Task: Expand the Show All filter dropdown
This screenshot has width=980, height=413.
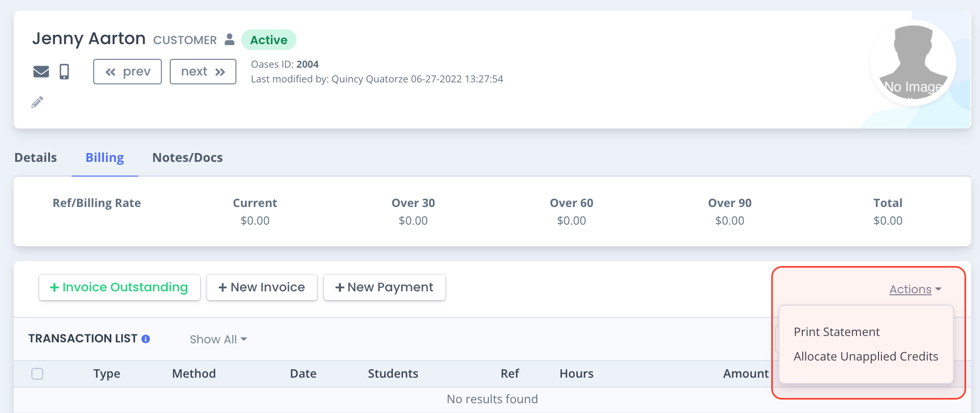Action: 218,339
